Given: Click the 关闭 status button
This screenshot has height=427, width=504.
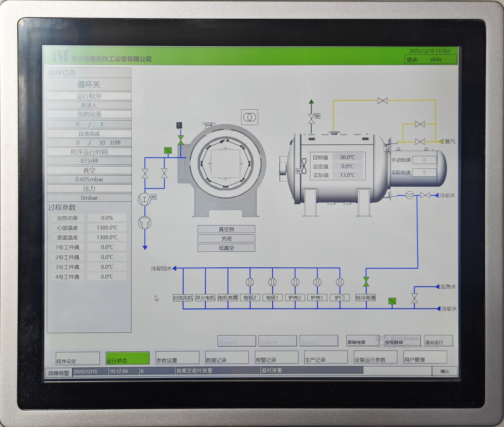Looking at the screenshot, I should click(226, 239).
